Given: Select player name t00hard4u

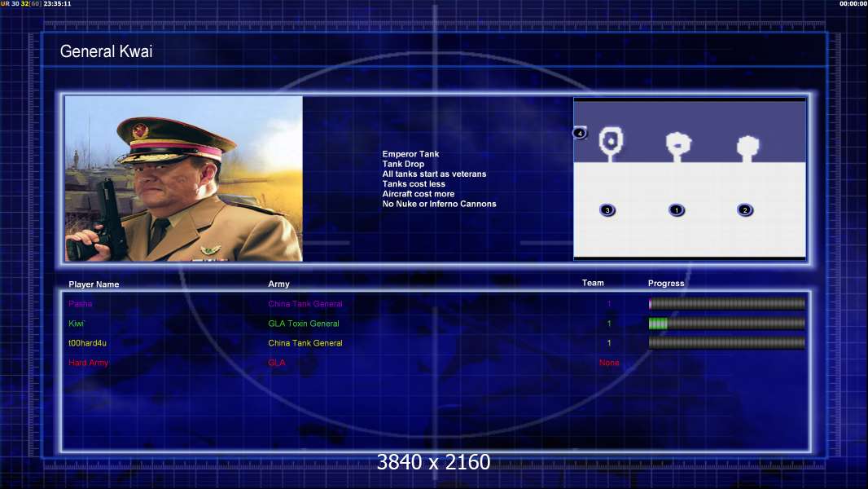Looking at the screenshot, I should click(87, 343).
